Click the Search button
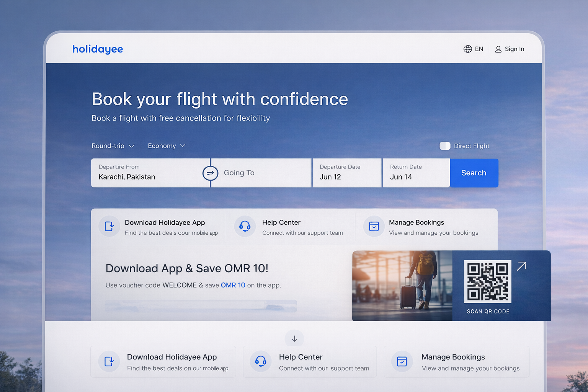 [x=474, y=173]
